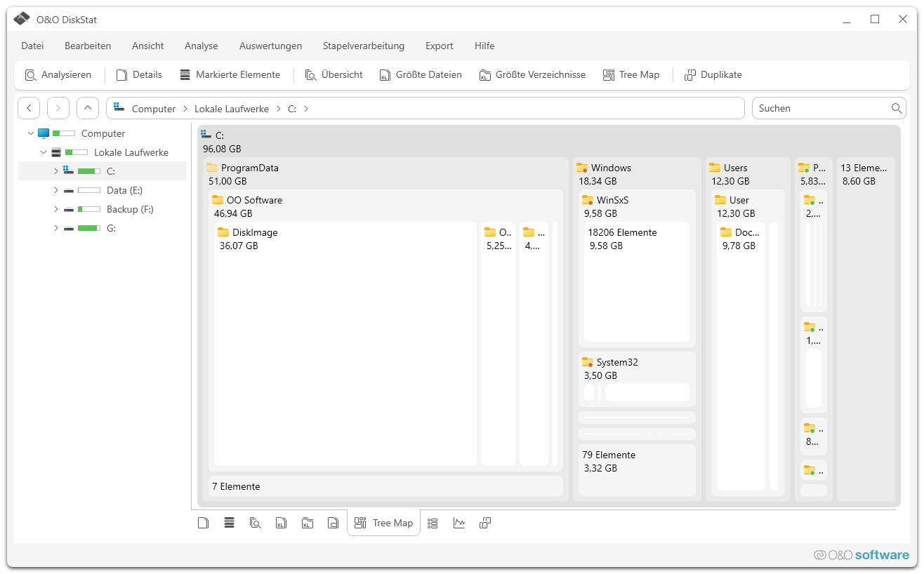Show Markierte Elemente from the top toolbar

tap(230, 74)
